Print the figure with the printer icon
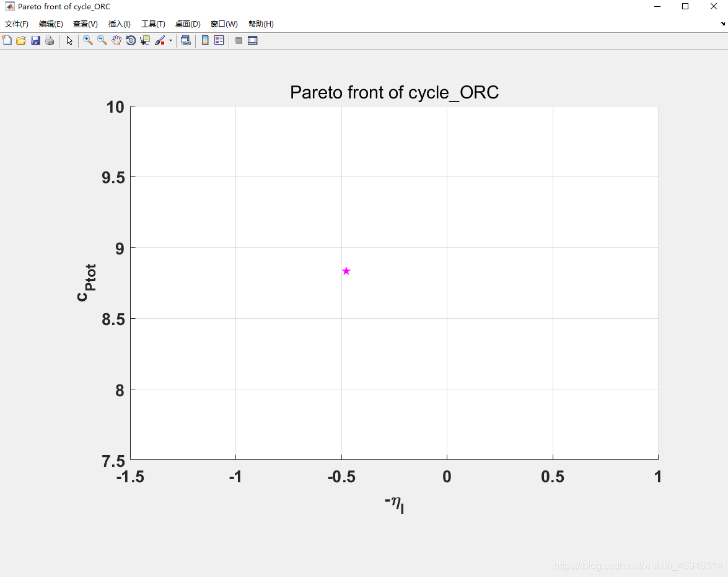Screen dimensions: 728x577 50,40
